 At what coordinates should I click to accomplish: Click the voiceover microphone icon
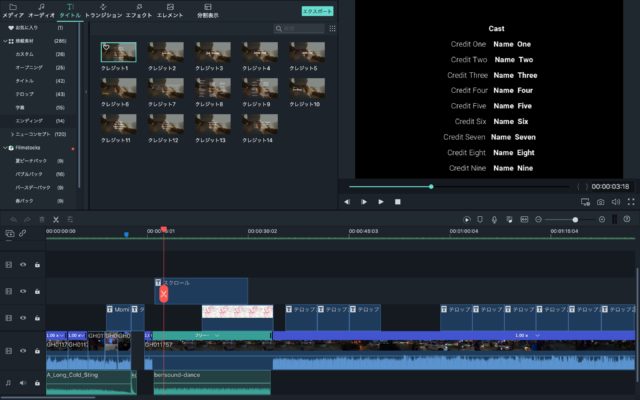[x=494, y=219]
